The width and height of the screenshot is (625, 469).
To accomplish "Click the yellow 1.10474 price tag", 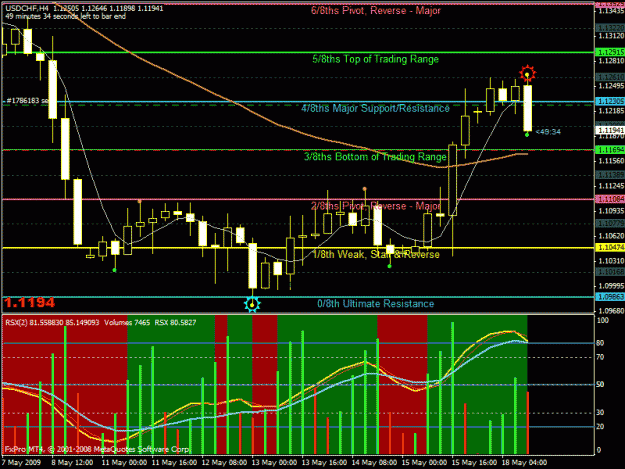I will [x=609, y=247].
